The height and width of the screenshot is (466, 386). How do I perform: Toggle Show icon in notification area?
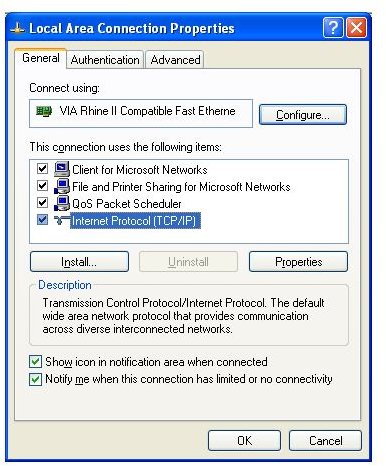tap(35, 362)
